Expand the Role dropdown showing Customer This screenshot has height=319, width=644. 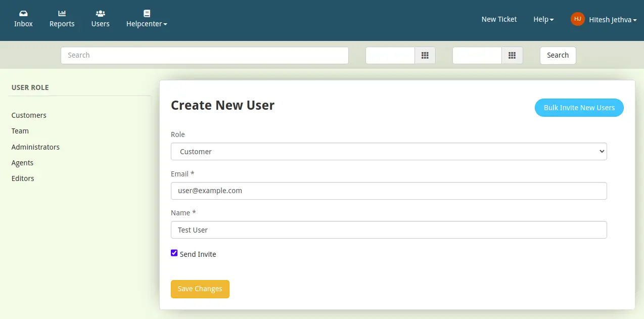coord(389,152)
